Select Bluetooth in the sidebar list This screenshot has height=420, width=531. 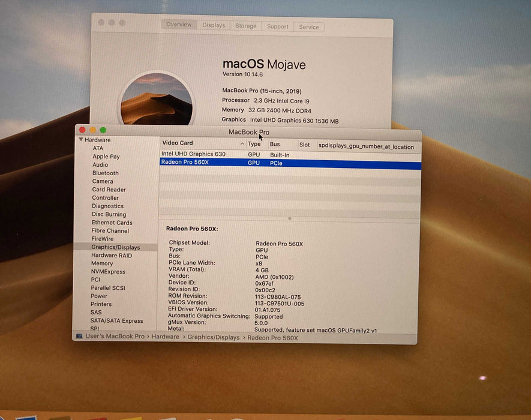point(106,173)
